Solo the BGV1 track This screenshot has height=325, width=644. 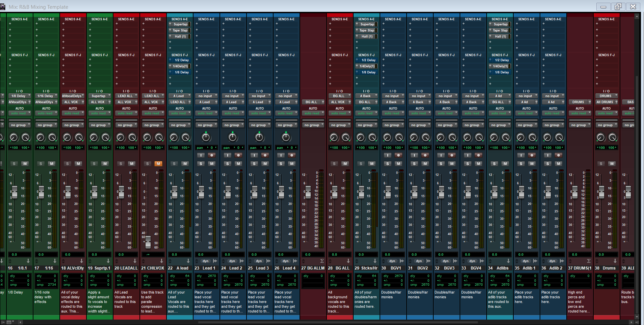(x=387, y=164)
